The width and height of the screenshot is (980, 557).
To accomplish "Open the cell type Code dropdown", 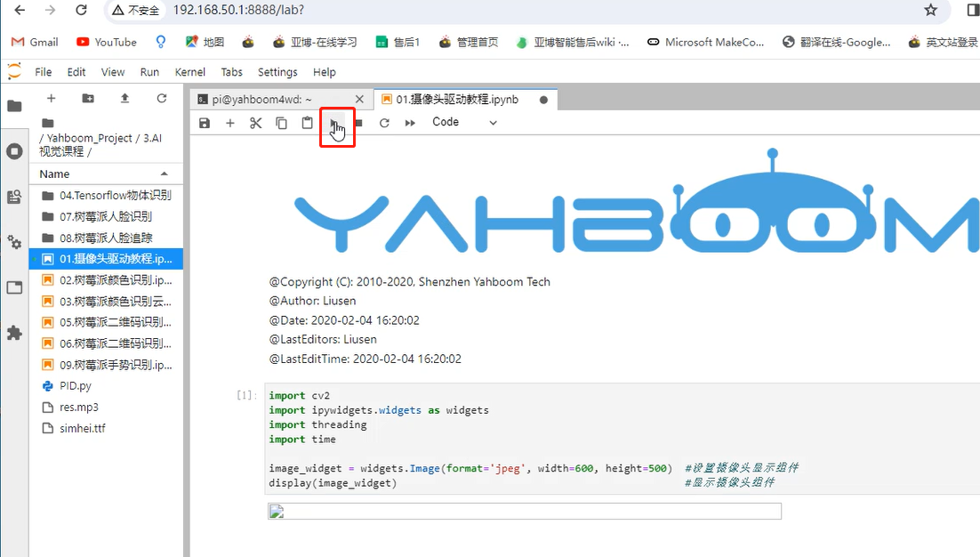I will (x=464, y=123).
